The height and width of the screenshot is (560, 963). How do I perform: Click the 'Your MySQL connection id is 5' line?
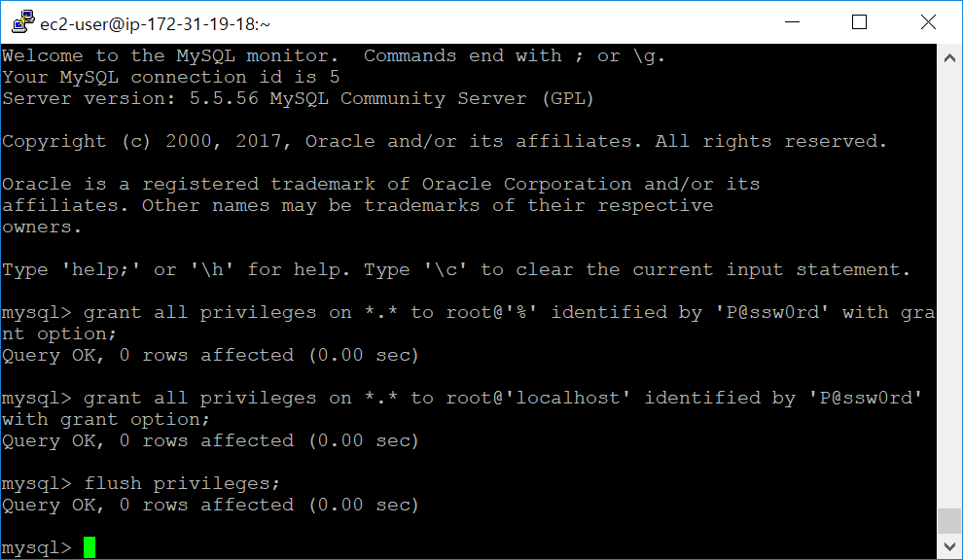pos(171,78)
